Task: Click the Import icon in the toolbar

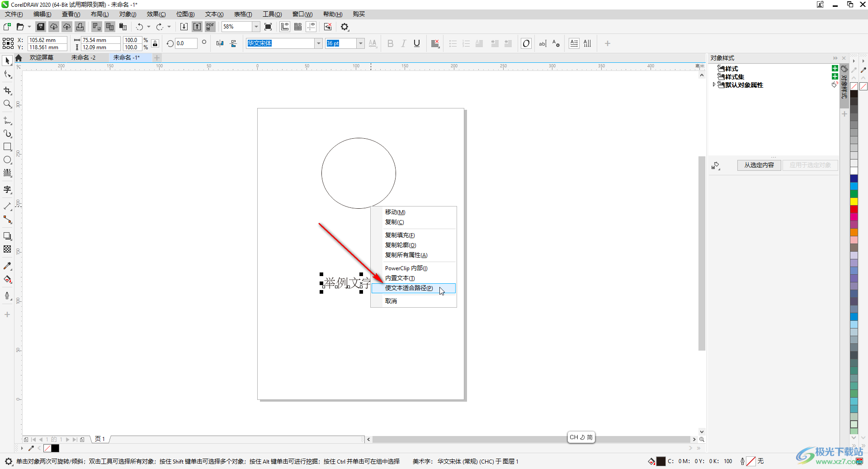Action: [184, 27]
